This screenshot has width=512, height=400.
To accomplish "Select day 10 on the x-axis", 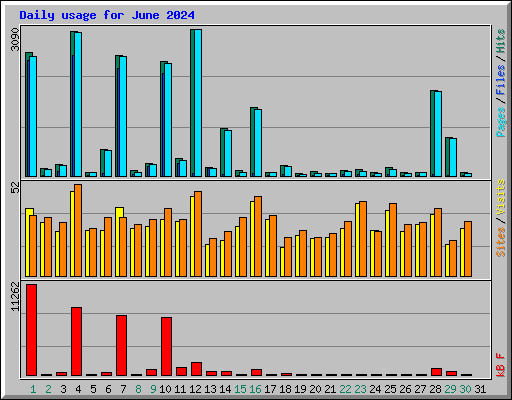I will (165, 389).
